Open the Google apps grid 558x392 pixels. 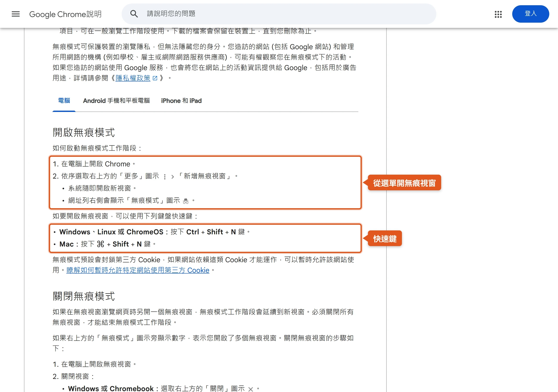pos(498,14)
